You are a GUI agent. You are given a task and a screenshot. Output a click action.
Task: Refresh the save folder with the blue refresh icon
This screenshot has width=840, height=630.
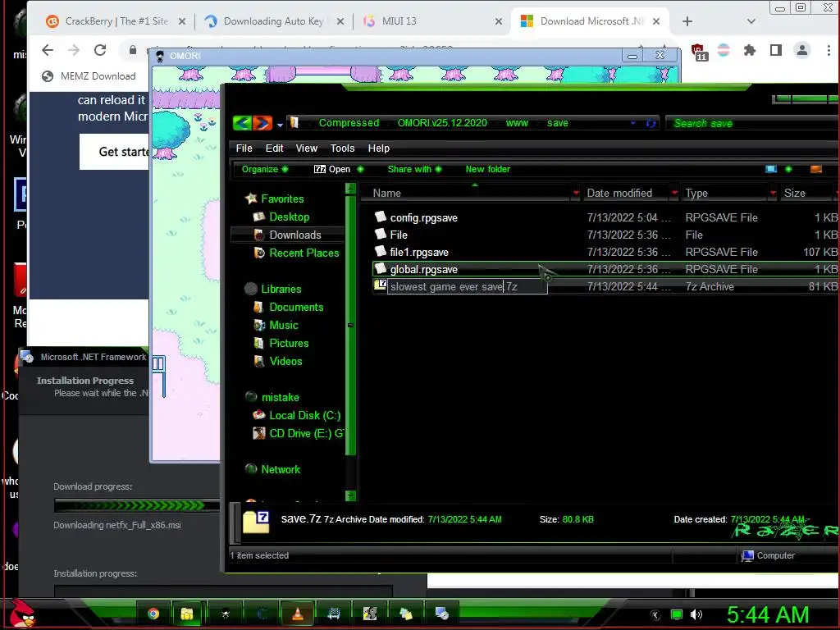(651, 123)
